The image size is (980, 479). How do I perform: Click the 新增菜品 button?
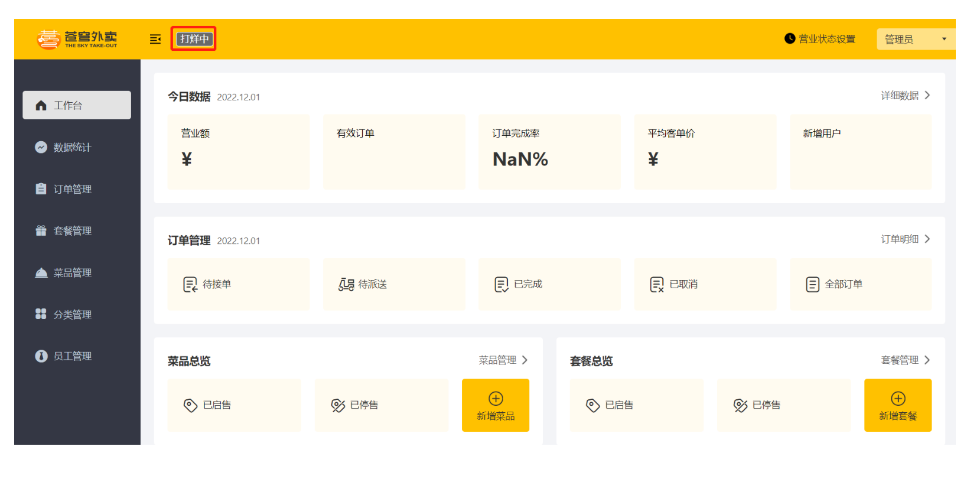(x=496, y=405)
